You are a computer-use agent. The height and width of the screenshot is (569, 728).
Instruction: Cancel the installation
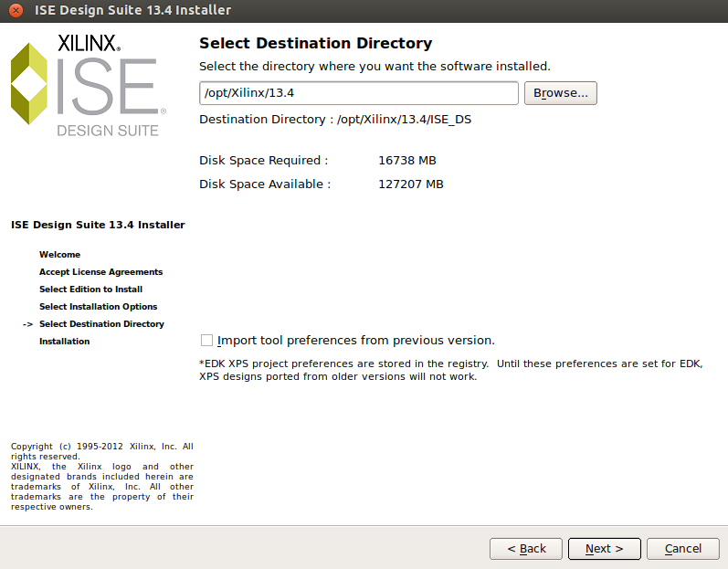click(682, 549)
